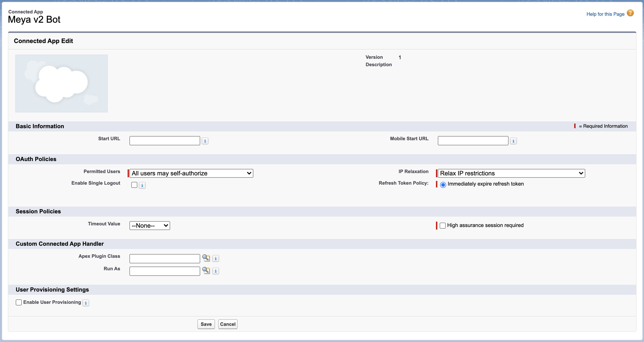Click the Connected App Edit heading
Viewport: 644px width, 342px height.
tap(43, 41)
